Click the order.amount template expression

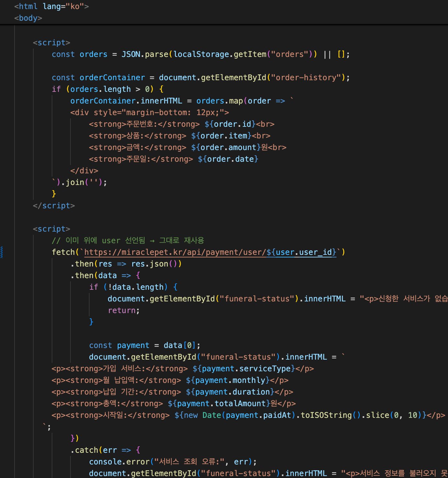[228, 147]
